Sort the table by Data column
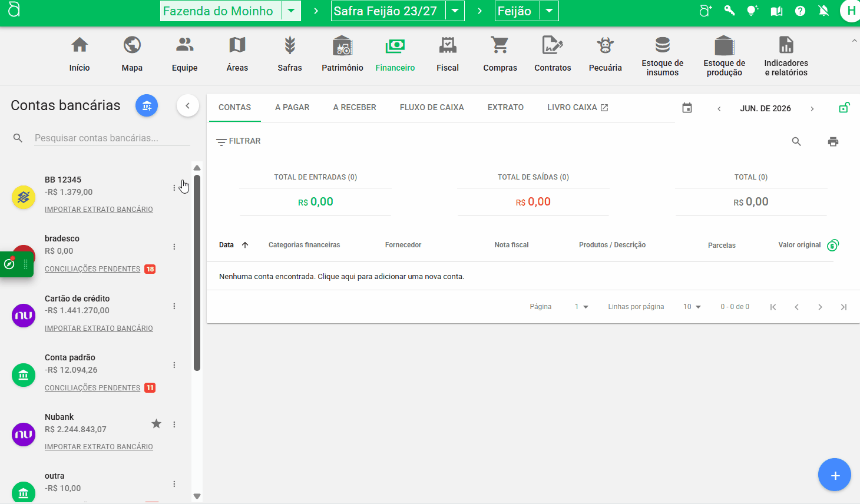 [x=233, y=245]
